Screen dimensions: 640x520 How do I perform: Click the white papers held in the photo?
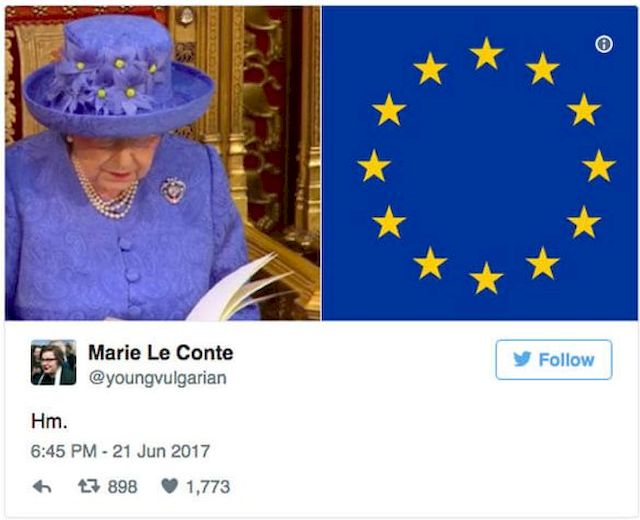coord(239,292)
